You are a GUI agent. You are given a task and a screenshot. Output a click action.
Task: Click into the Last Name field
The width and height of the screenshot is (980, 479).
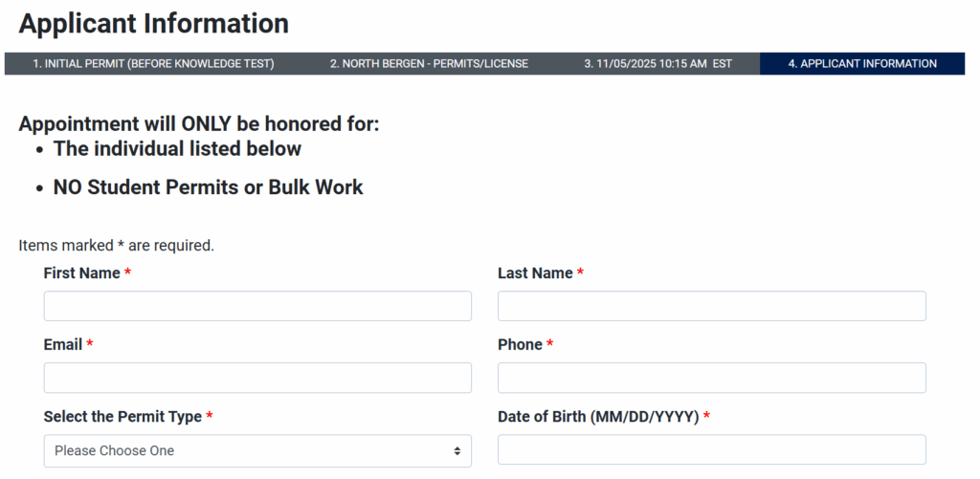point(711,306)
